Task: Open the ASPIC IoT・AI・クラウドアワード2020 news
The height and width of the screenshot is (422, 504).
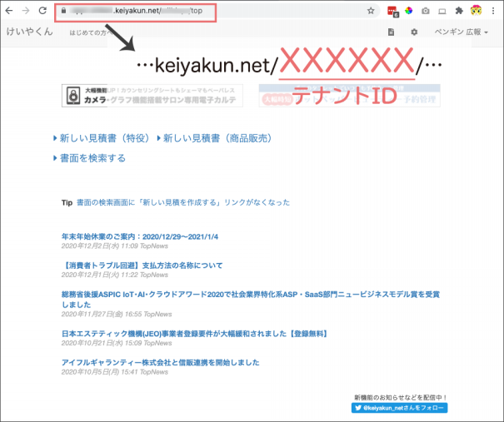Action: click(251, 299)
